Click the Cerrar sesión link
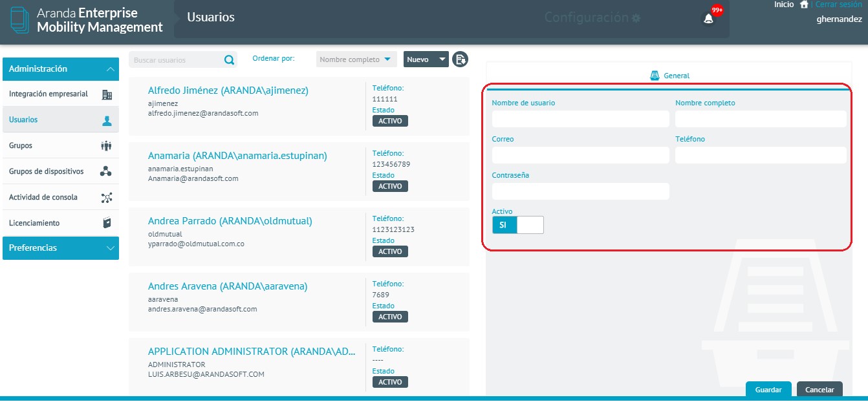868x402 pixels. [839, 5]
